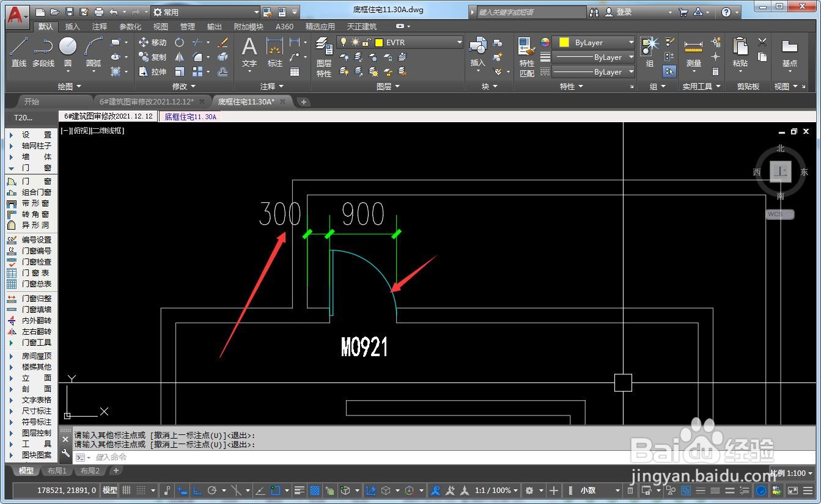Open the 参数化 ribbon tab
The width and height of the screenshot is (821, 504).
130,26
